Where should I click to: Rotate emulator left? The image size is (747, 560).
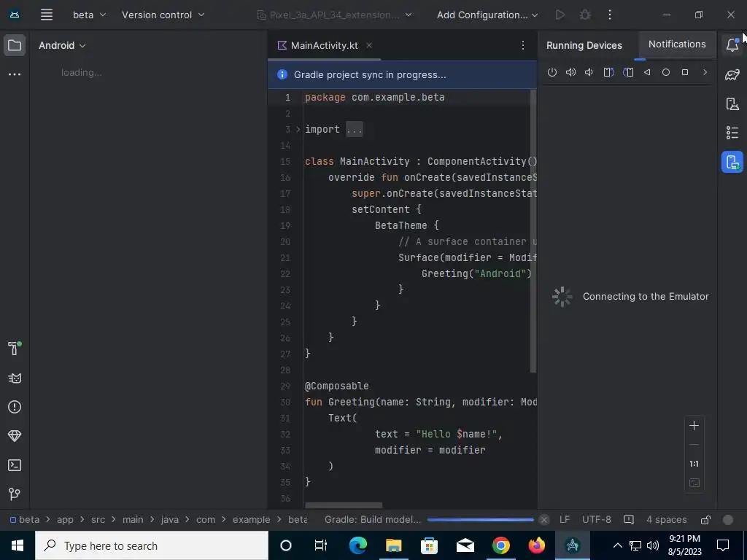pyautogui.click(x=609, y=72)
